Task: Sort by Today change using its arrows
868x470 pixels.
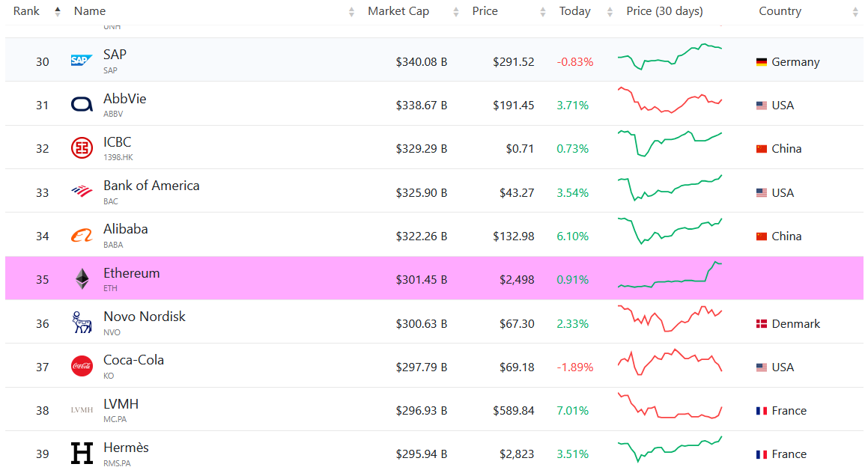Action: 610,12
